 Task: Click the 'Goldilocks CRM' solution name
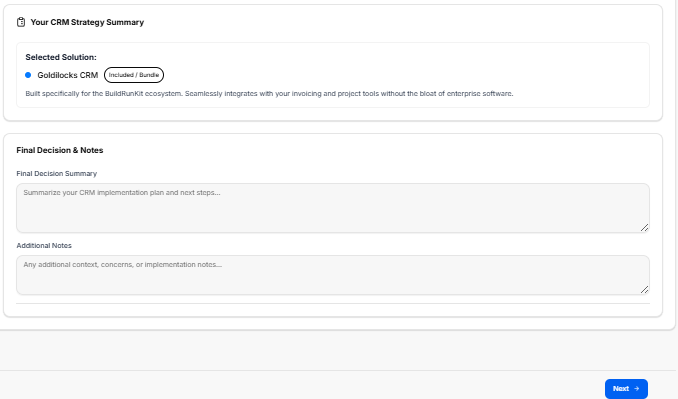(68, 75)
